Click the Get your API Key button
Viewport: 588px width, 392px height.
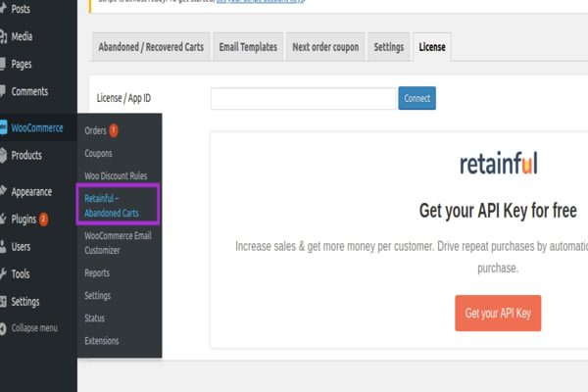498,314
